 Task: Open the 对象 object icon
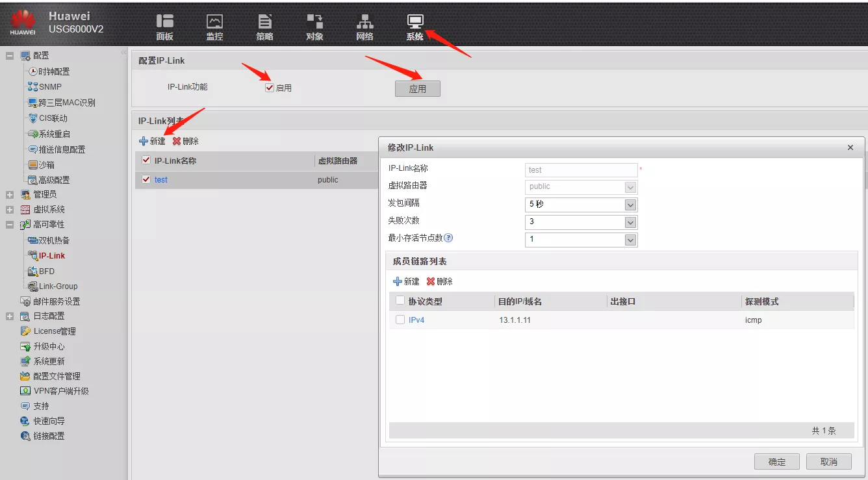[314, 21]
